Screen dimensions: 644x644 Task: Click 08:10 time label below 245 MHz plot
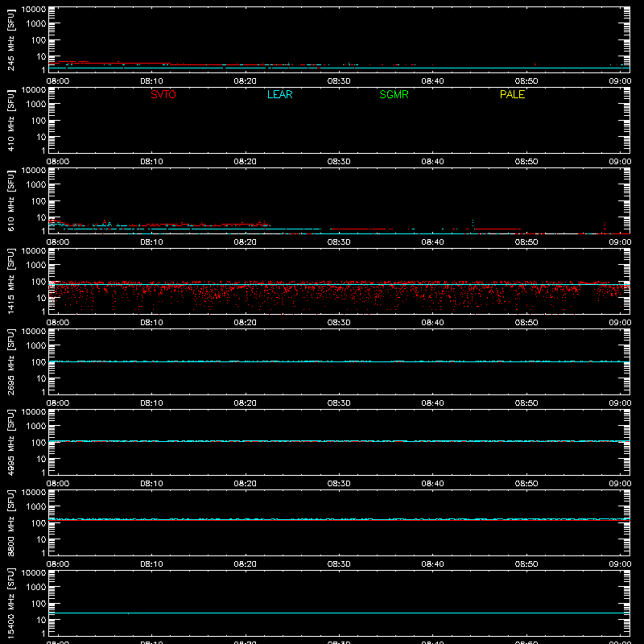pyautogui.click(x=151, y=81)
